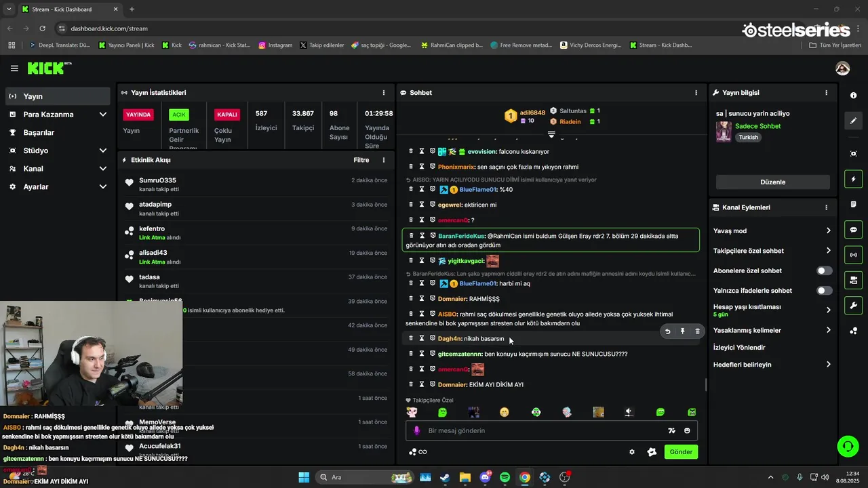The height and width of the screenshot is (488, 868).
Task: Open Yayın bilgisi panel three-dot menu
Action: (826, 92)
